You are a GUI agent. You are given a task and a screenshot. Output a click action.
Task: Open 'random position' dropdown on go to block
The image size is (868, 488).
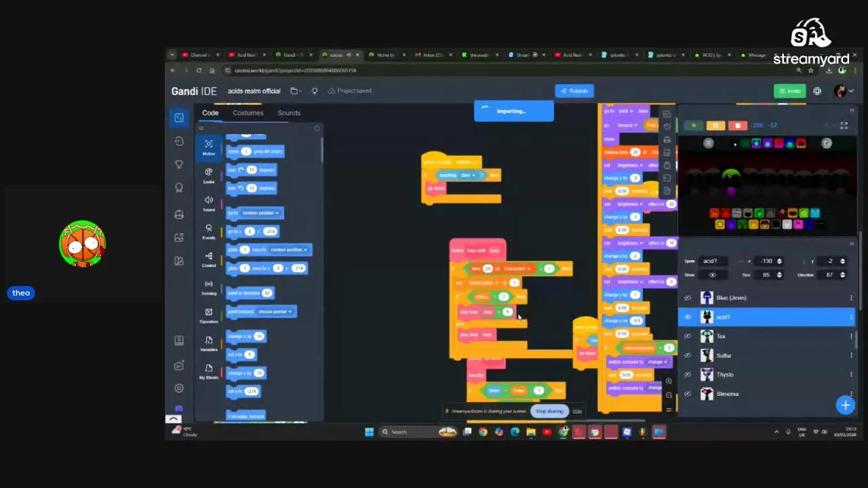coord(260,213)
